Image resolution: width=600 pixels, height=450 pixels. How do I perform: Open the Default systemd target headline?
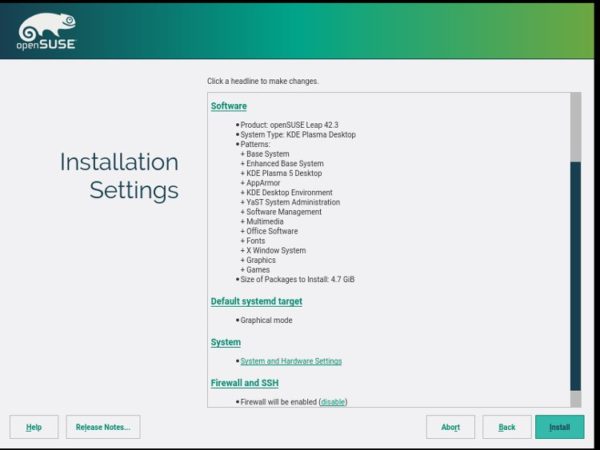tap(256, 301)
